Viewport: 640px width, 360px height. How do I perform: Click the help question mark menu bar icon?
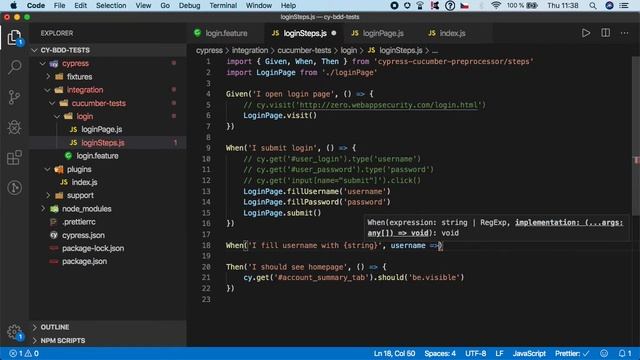pyautogui.click(x=450, y=5)
